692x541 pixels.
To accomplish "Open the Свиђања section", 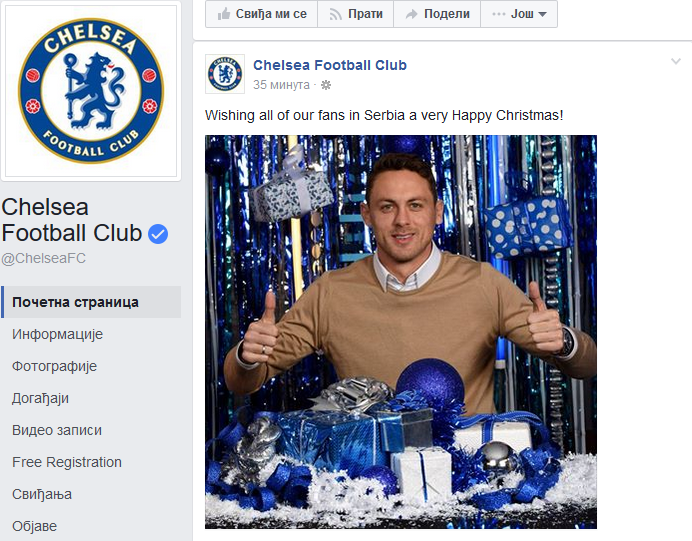I will click(42, 494).
